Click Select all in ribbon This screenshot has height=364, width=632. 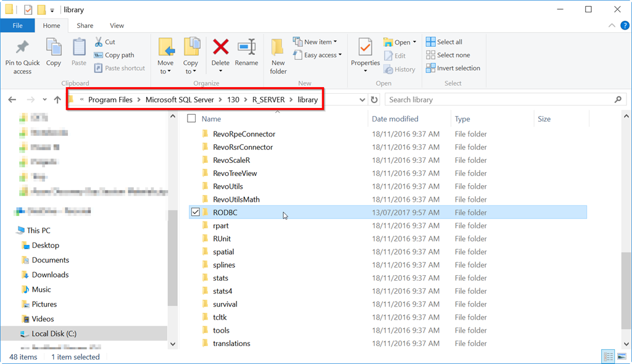[444, 41]
